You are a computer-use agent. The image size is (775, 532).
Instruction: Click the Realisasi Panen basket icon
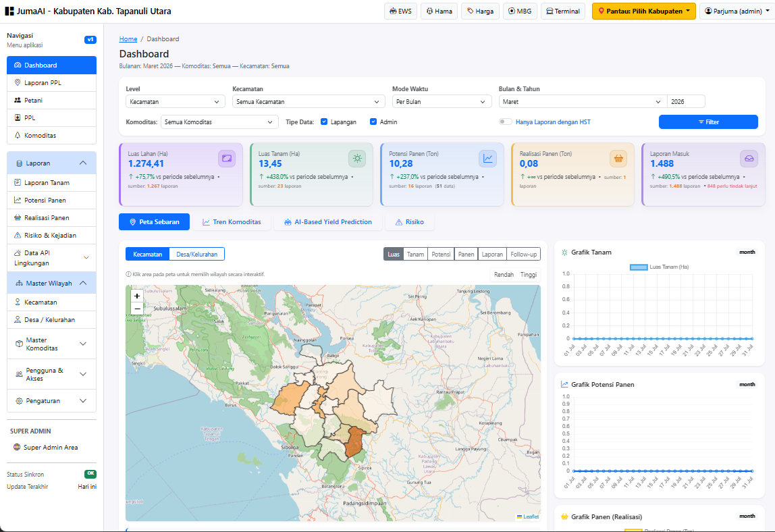click(18, 218)
